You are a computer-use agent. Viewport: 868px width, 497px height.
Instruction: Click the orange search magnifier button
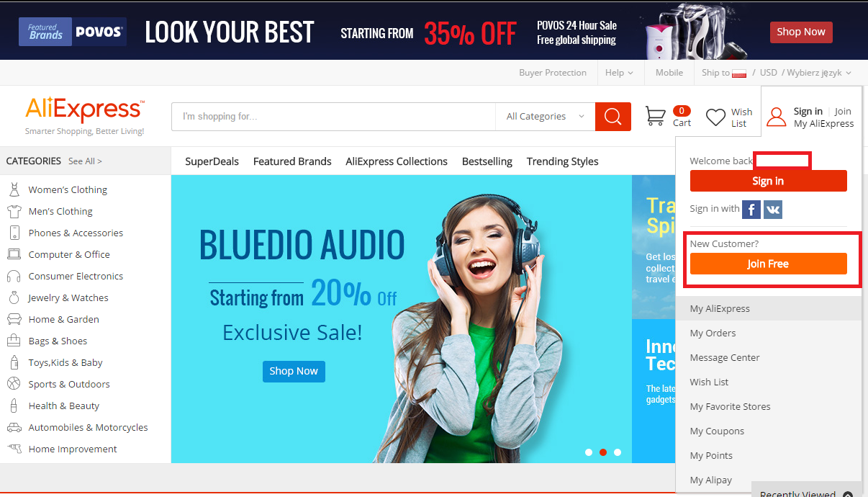click(613, 117)
